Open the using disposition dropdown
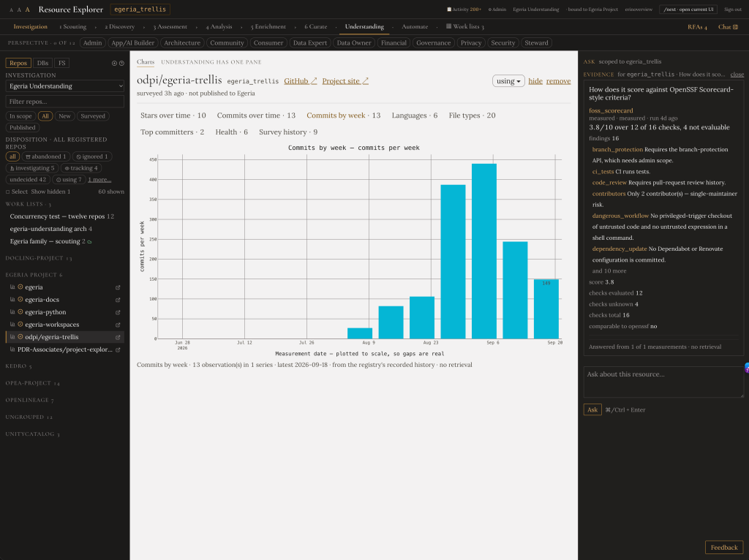This screenshot has height=560, width=749. point(508,81)
